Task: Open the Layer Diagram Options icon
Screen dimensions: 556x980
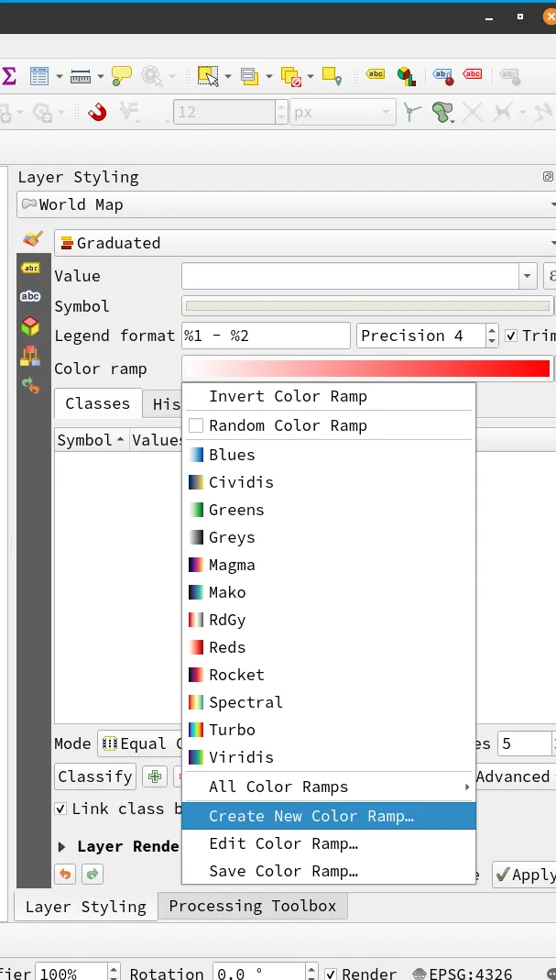Action: [407, 76]
